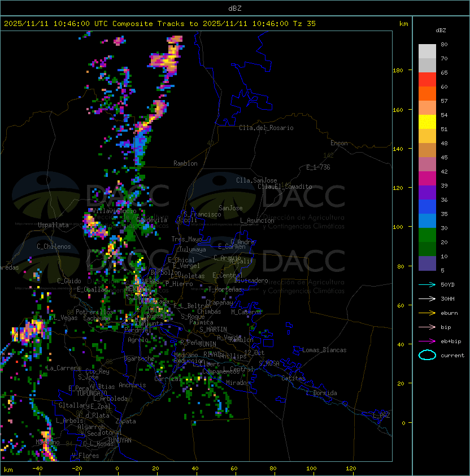Click the dark blue 36 dBZ swatch
Image resolution: width=470 pixels, height=476 pixels.
click(x=427, y=207)
